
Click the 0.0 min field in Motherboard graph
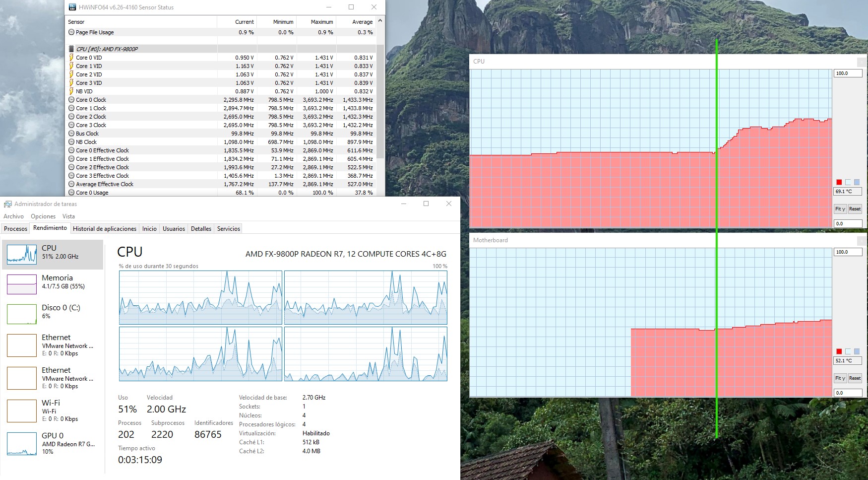pos(848,393)
